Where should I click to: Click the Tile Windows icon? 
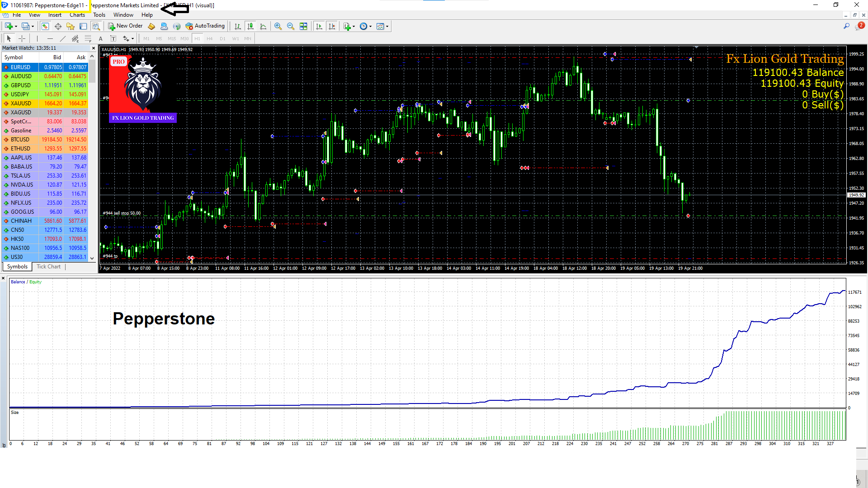pyautogui.click(x=303, y=26)
